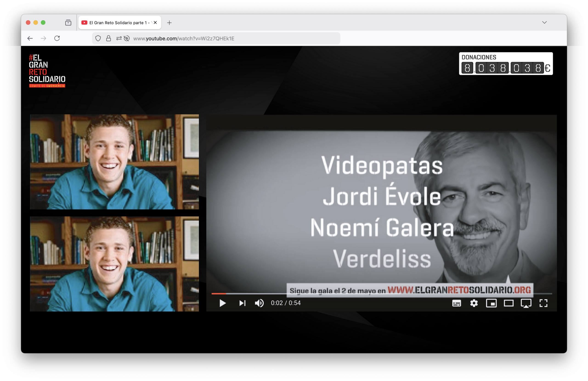
Task: Toggle subtitles on the player
Action: pyautogui.click(x=456, y=303)
